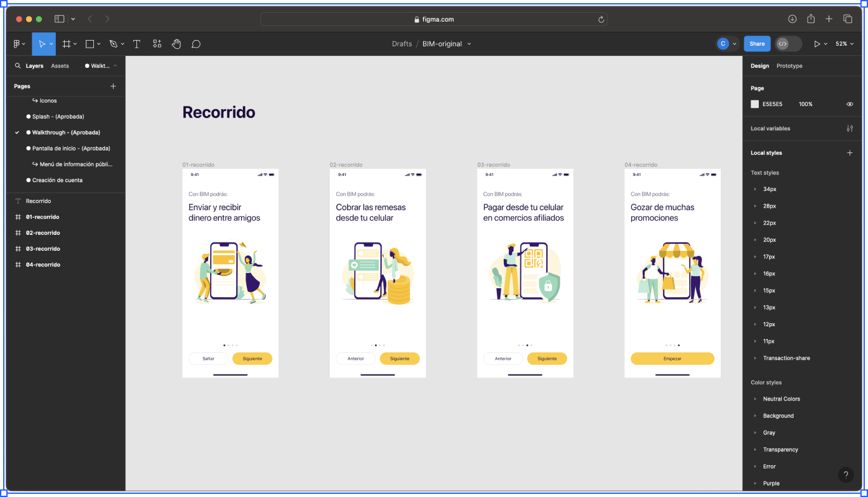Screen dimensions: 868x497
Task: Open the Resources components tool
Action: 157,44
